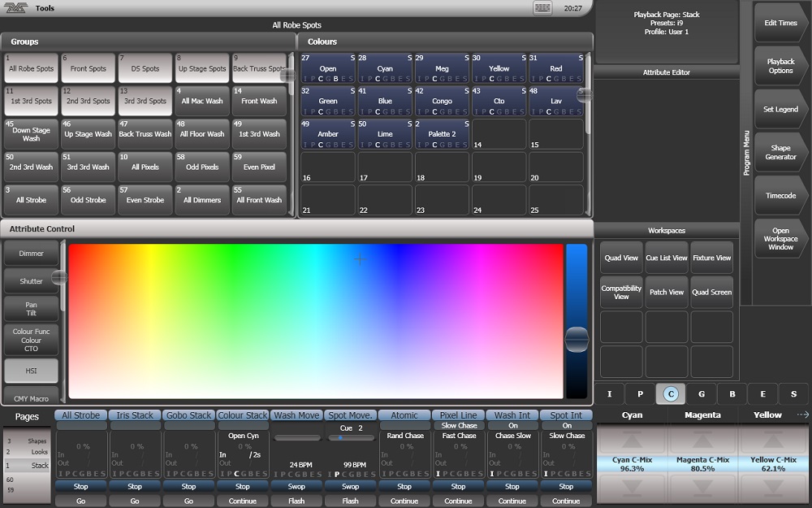
Task: Apply the Cyan colour palette
Action: [385, 68]
